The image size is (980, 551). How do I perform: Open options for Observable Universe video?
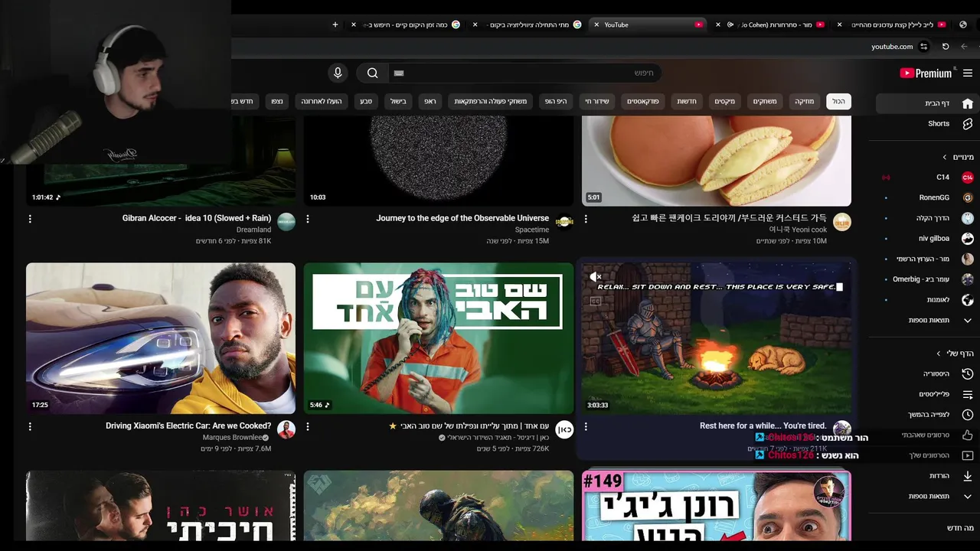click(x=308, y=219)
